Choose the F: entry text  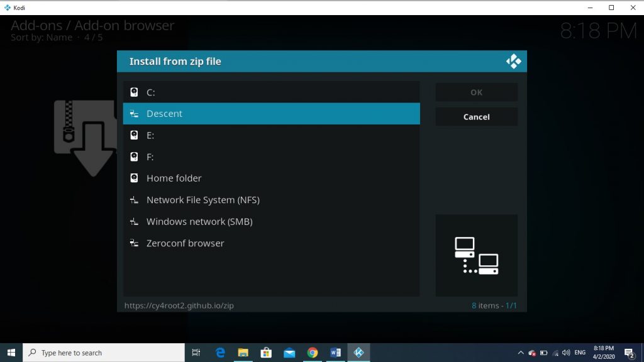(150, 156)
